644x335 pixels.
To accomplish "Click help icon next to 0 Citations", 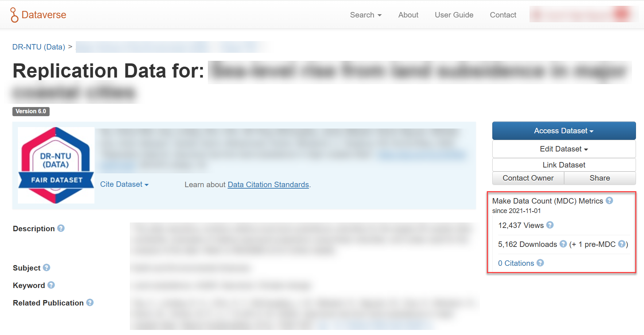I will pyautogui.click(x=540, y=263).
